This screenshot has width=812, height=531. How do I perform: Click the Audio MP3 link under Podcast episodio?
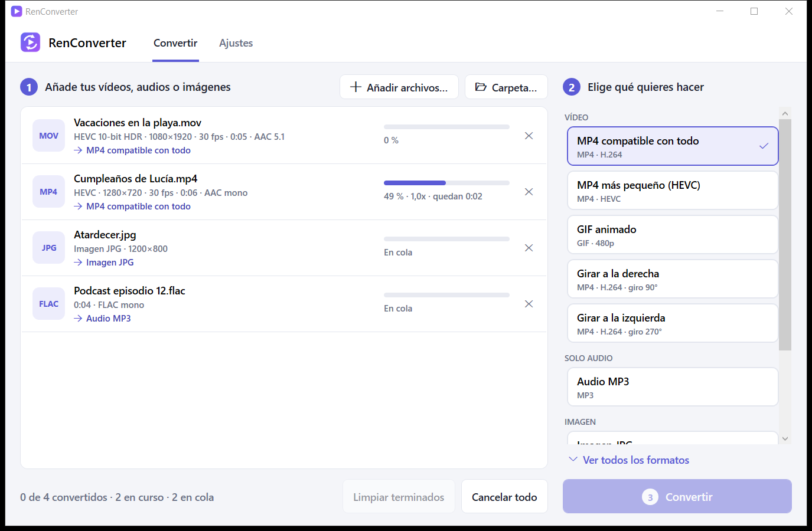pos(109,319)
